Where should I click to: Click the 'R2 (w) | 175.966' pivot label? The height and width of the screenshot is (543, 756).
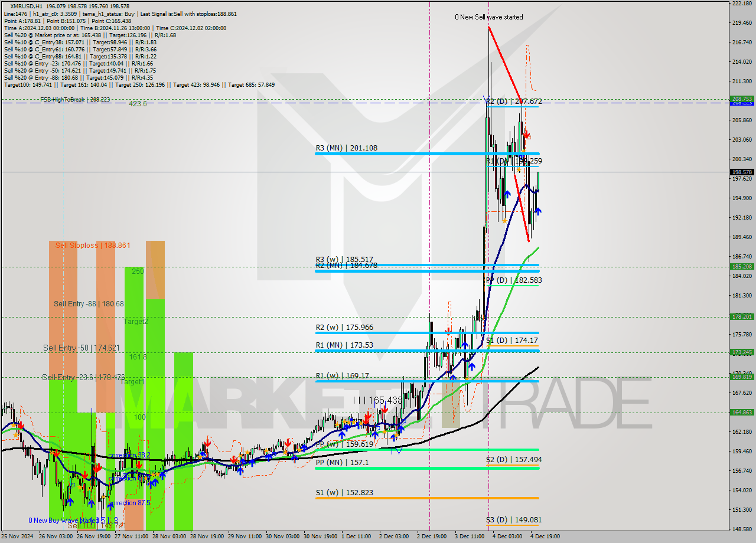point(344,327)
